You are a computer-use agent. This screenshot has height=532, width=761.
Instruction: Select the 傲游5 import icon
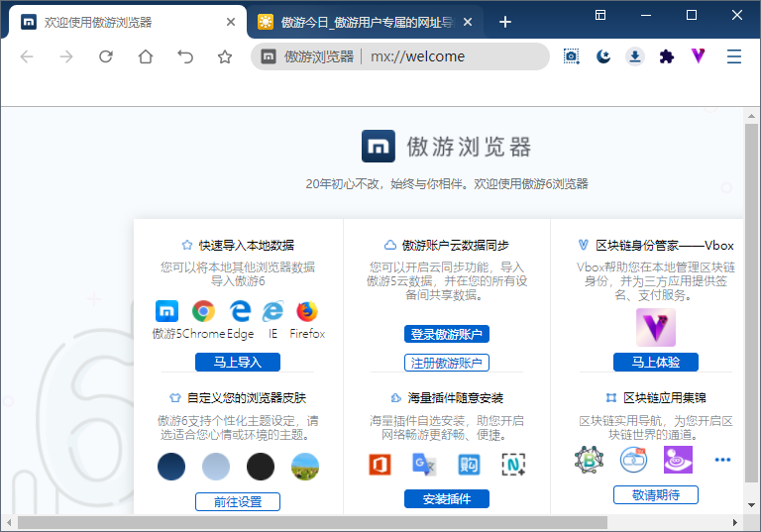click(x=166, y=311)
